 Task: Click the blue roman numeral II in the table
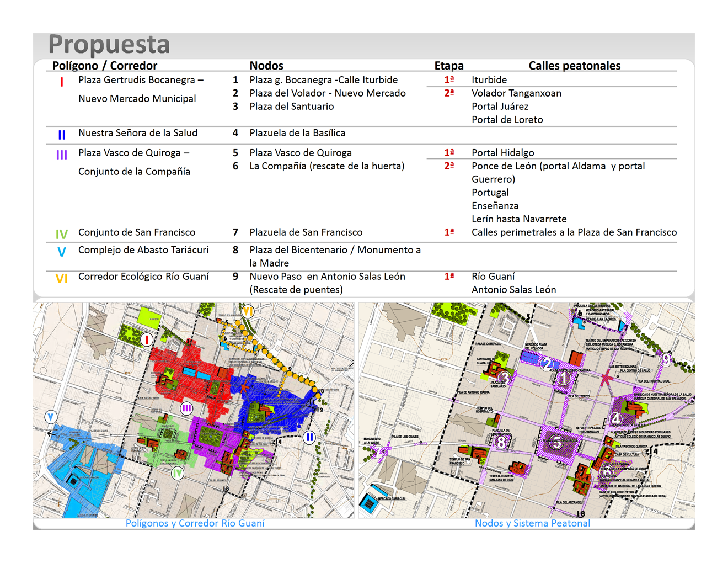coord(62,135)
